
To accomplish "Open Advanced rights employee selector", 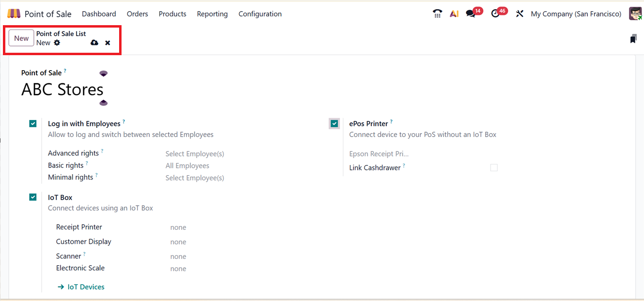I will tap(195, 154).
